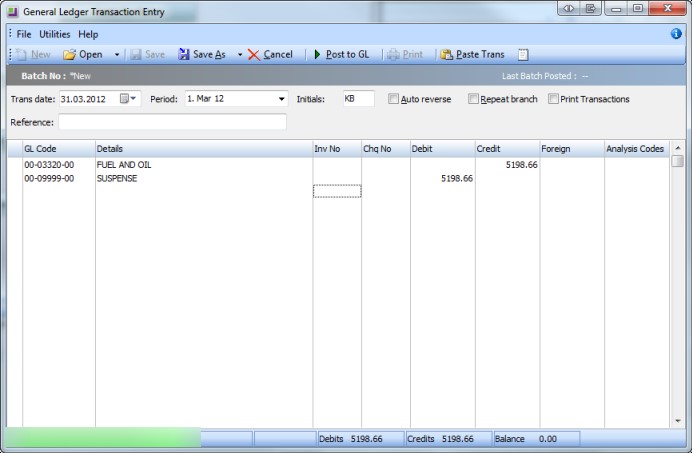Click into the Reference input field

[173, 122]
